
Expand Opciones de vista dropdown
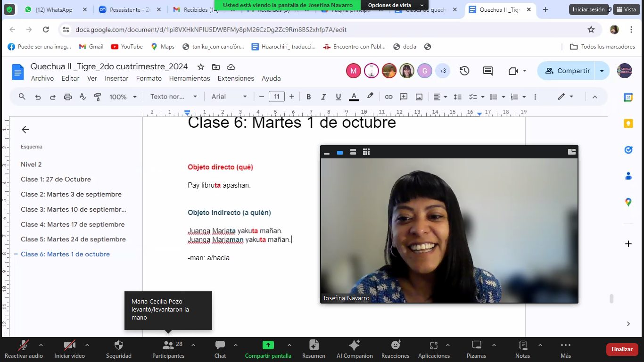tap(396, 5)
